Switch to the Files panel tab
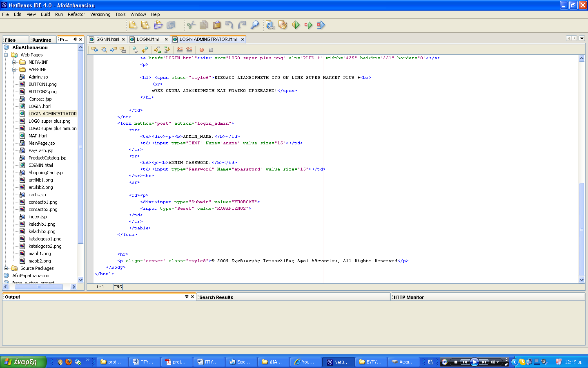 16,40
